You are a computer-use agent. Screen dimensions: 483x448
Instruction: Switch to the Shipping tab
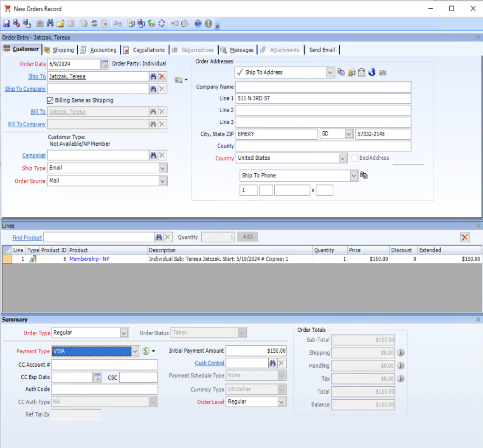63,50
